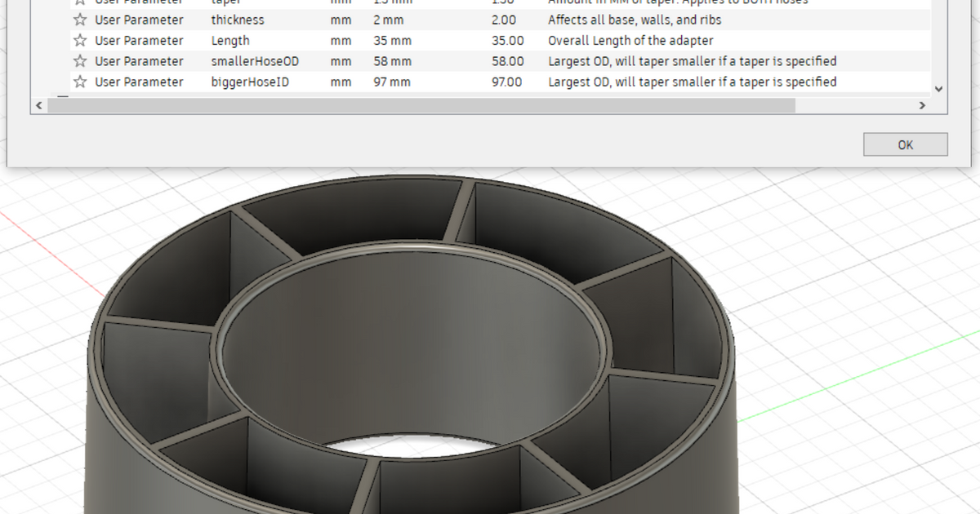Click the left arrow of the horizontal scrollbar
Screen dimensions: 980x514
(39, 105)
